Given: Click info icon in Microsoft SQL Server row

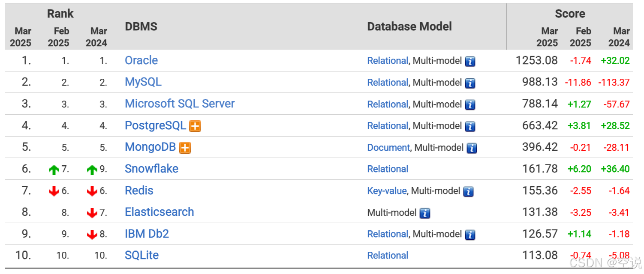Looking at the screenshot, I should pyautogui.click(x=470, y=104).
